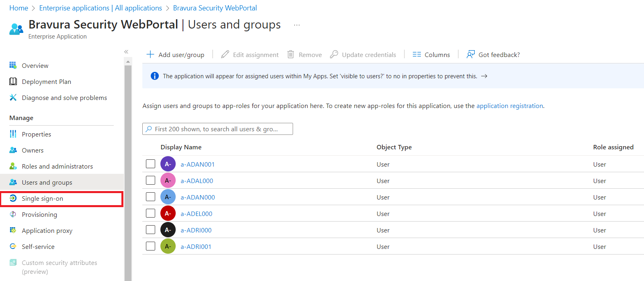The width and height of the screenshot is (644, 281).
Task: Click the Roles and administrators icon
Action: tap(13, 166)
